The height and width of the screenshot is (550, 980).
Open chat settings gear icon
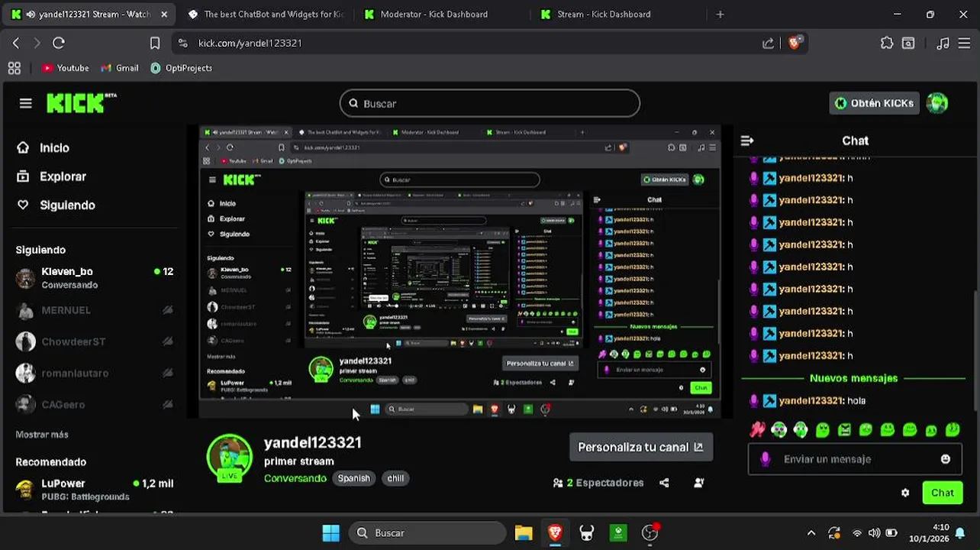(905, 493)
